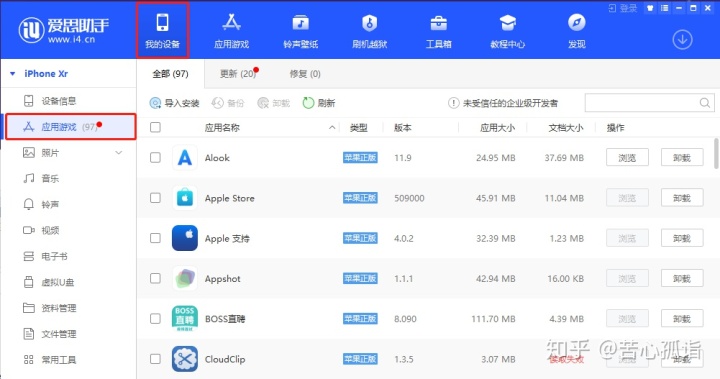Open the download manager arrow icon
The height and width of the screenshot is (379, 720).
pyautogui.click(x=682, y=40)
